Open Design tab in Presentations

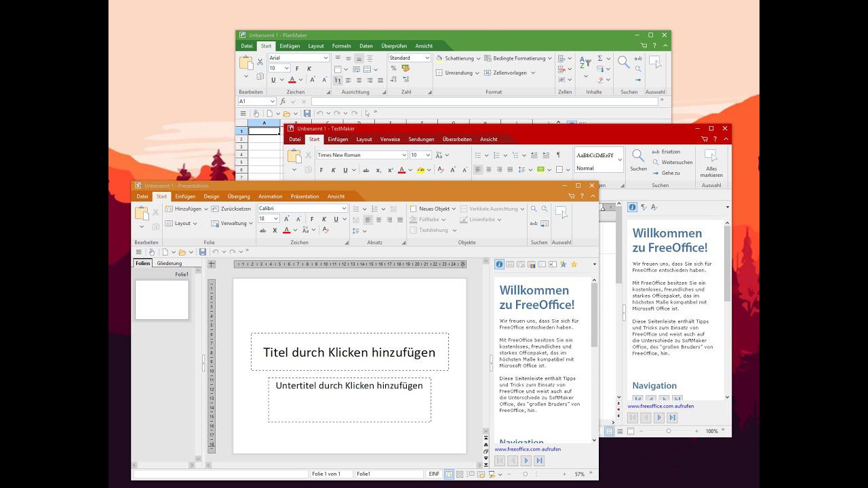[212, 197]
